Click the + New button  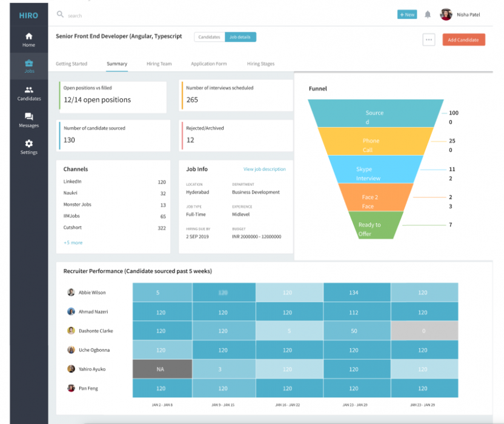tap(406, 14)
